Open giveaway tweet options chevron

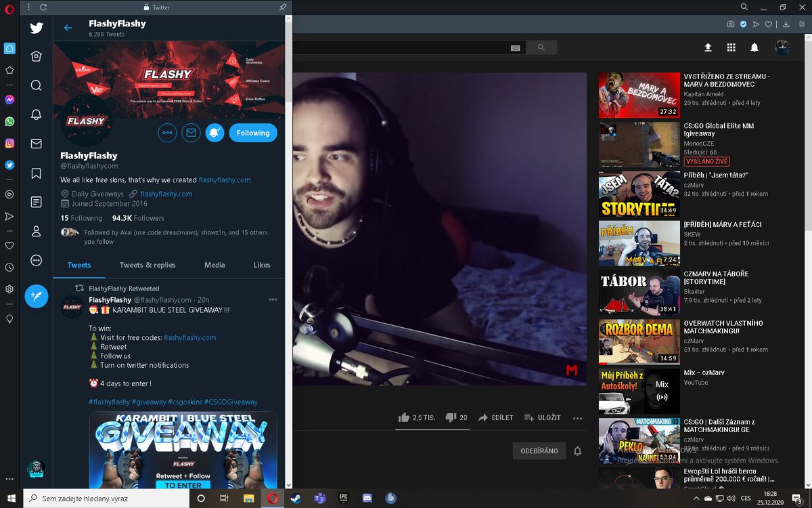click(x=273, y=299)
